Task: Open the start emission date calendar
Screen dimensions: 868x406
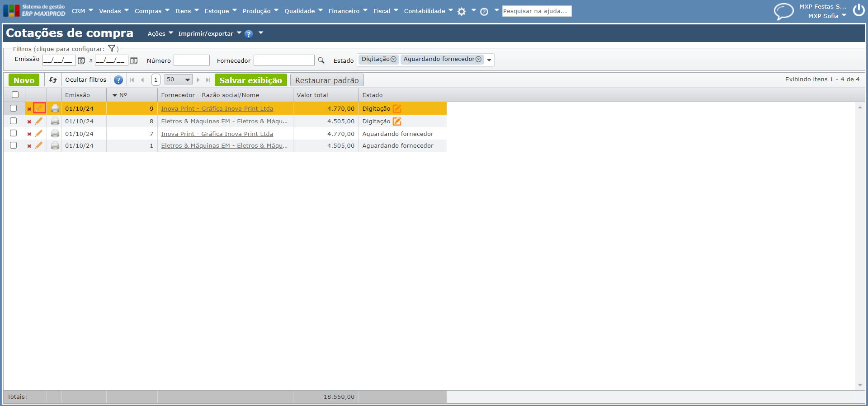Action: [x=81, y=61]
